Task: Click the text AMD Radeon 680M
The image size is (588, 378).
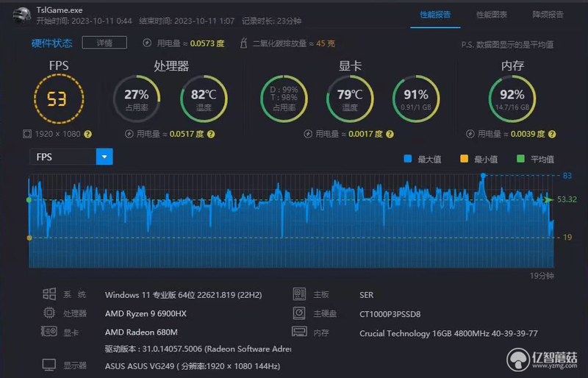Action: (x=141, y=332)
